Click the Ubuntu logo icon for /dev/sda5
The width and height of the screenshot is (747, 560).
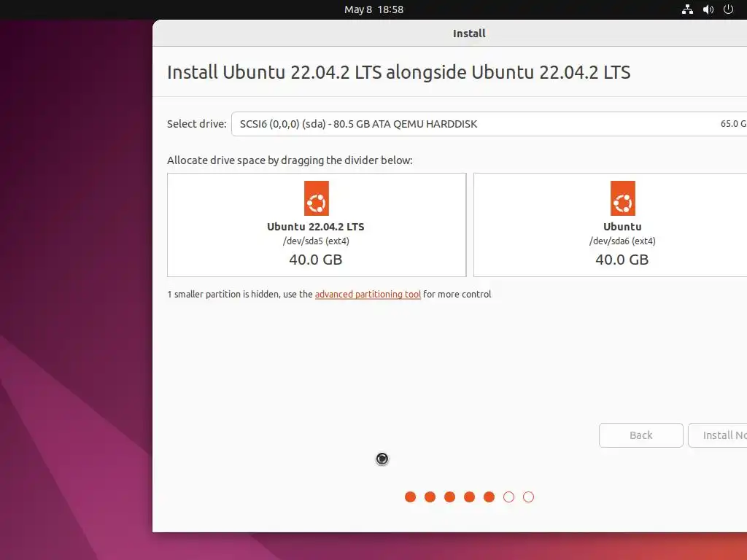(x=317, y=198)
